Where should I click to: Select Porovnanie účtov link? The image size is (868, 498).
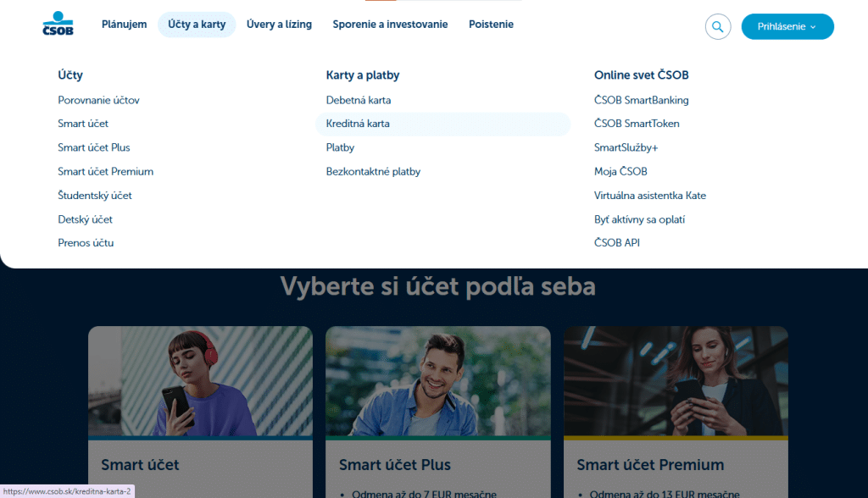click(98, 100)
